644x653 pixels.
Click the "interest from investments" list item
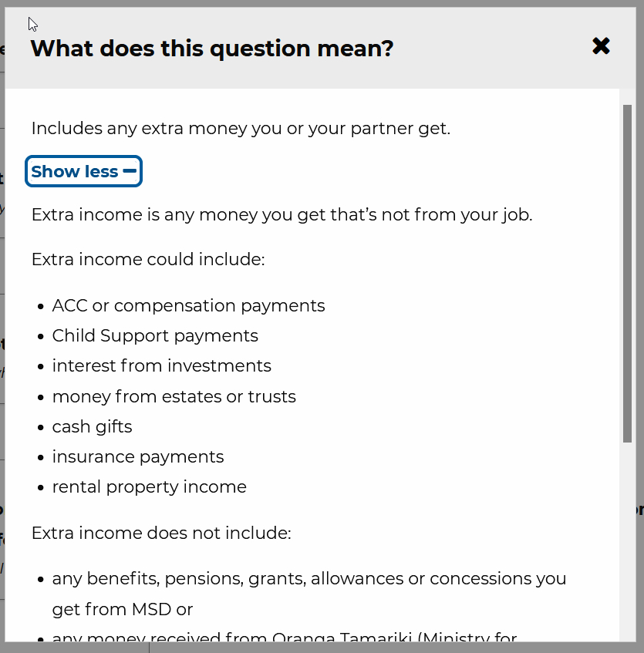tap(162, 366)
